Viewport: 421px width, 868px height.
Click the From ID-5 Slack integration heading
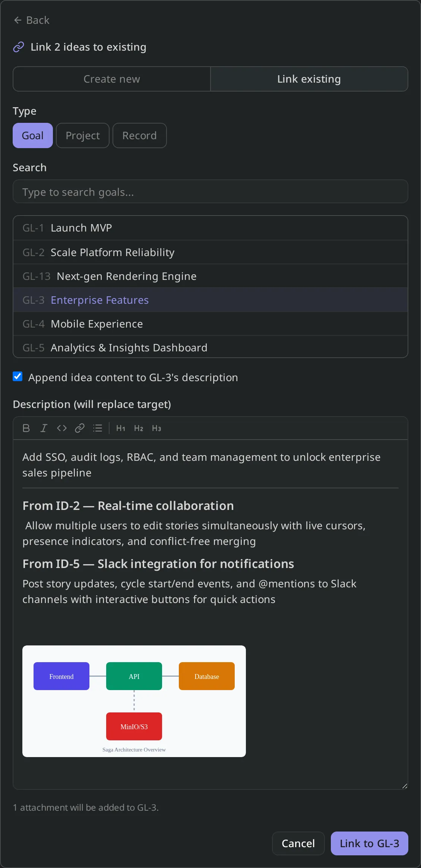coord(158,564)
